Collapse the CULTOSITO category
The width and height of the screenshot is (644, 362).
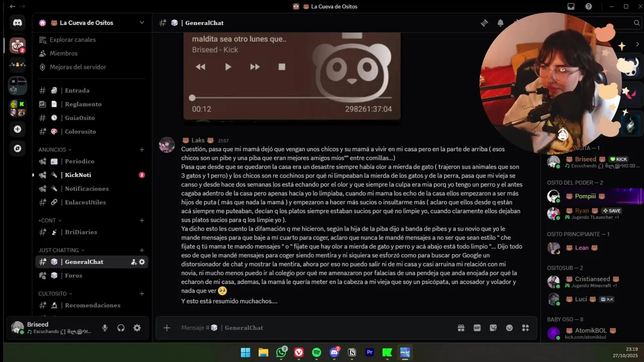point(55,294)
